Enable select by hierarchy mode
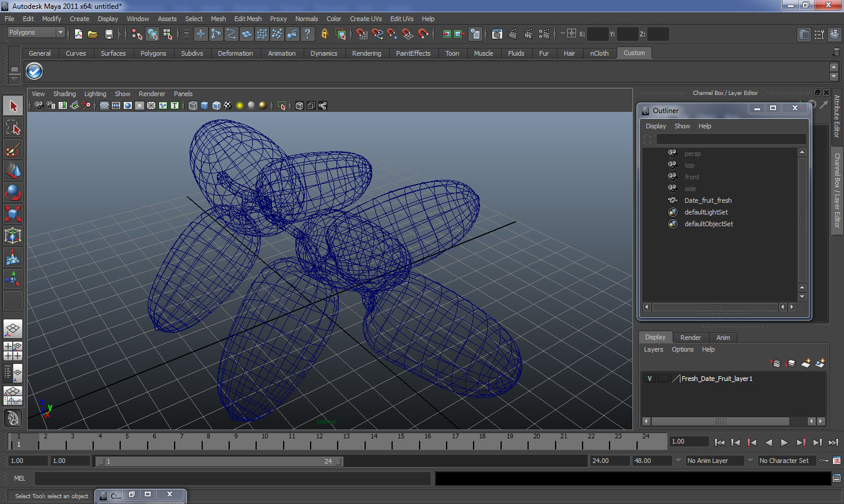 click(x=137, y=34)
